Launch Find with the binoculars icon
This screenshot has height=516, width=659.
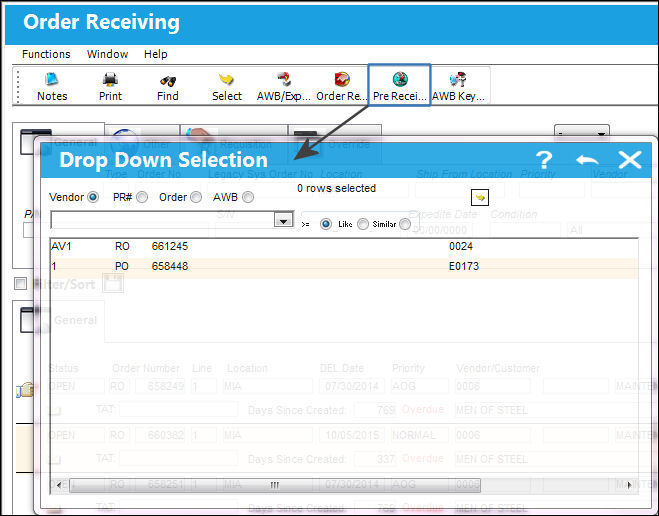coord(168,87)
